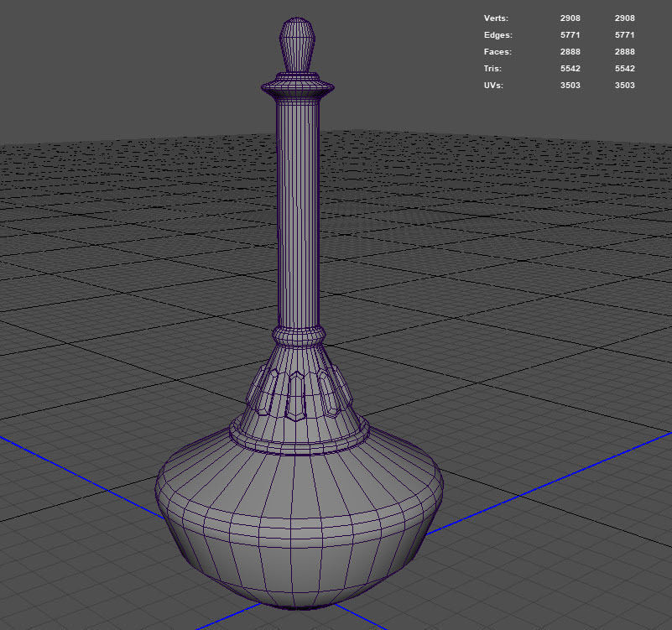
Task: Click the left-column Verts value 2908
Action: 570,18
